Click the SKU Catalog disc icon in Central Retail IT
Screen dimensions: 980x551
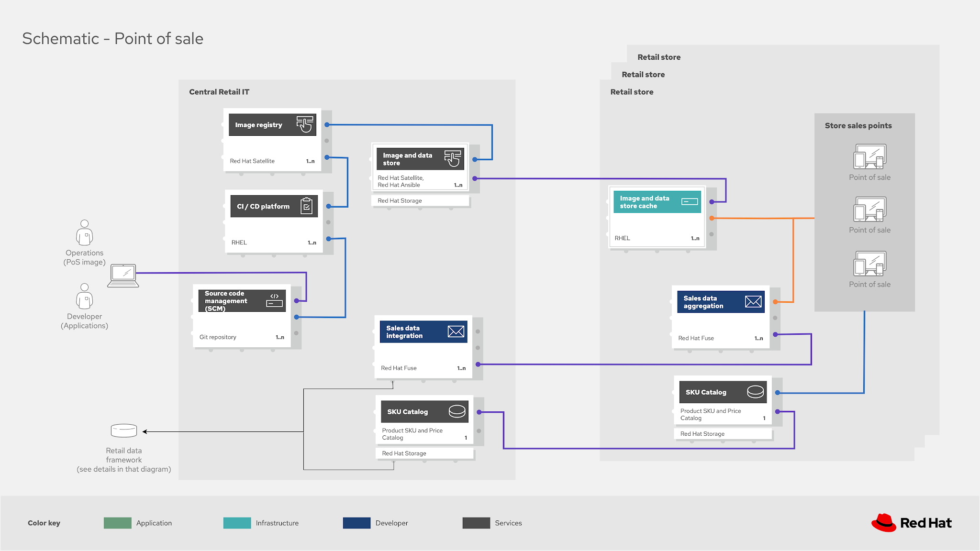coord(457,411)
